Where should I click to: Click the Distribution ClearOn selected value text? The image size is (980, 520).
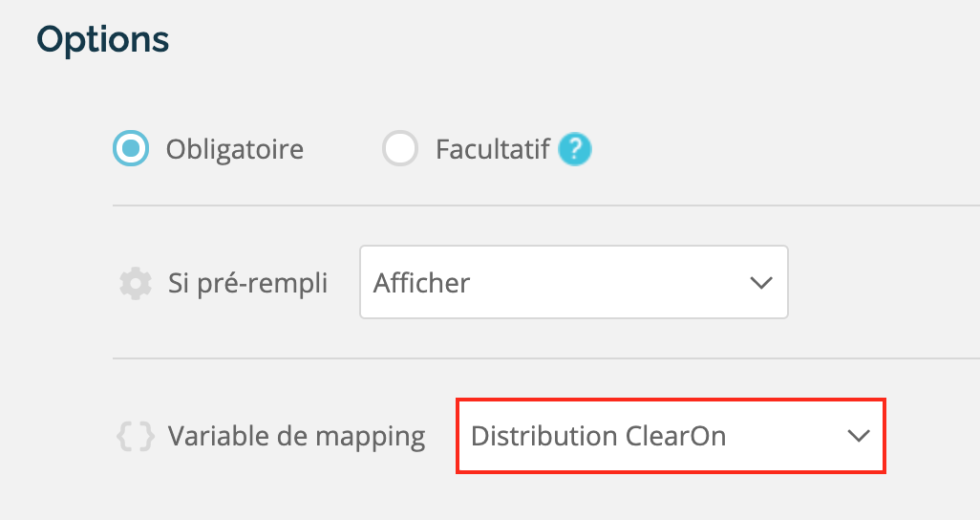[598, 436]
